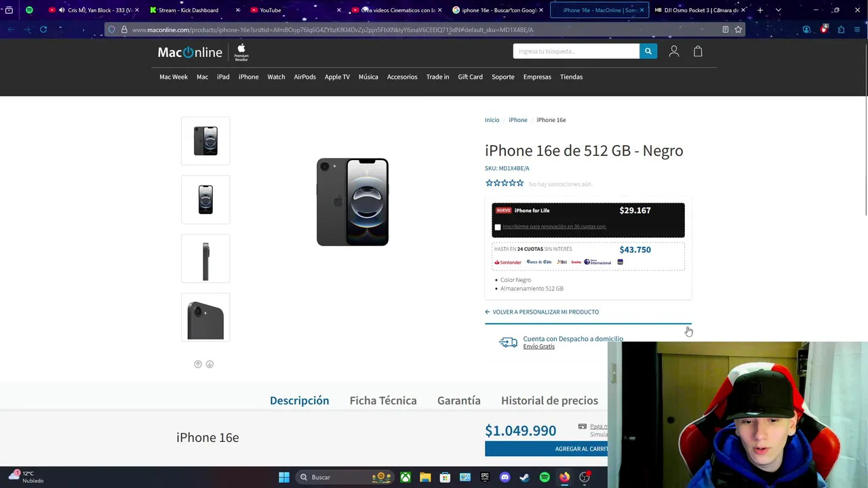Open Firefox View icon at top left
Image resolution: width=868 pixels, height=488 pixels.
coord(9,10)
